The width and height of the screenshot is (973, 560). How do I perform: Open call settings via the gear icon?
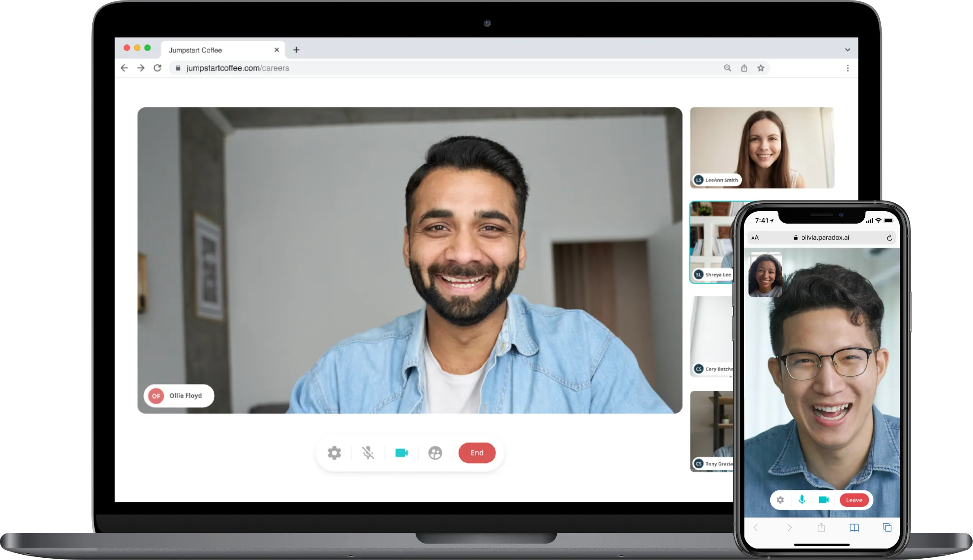pos(334,453)
